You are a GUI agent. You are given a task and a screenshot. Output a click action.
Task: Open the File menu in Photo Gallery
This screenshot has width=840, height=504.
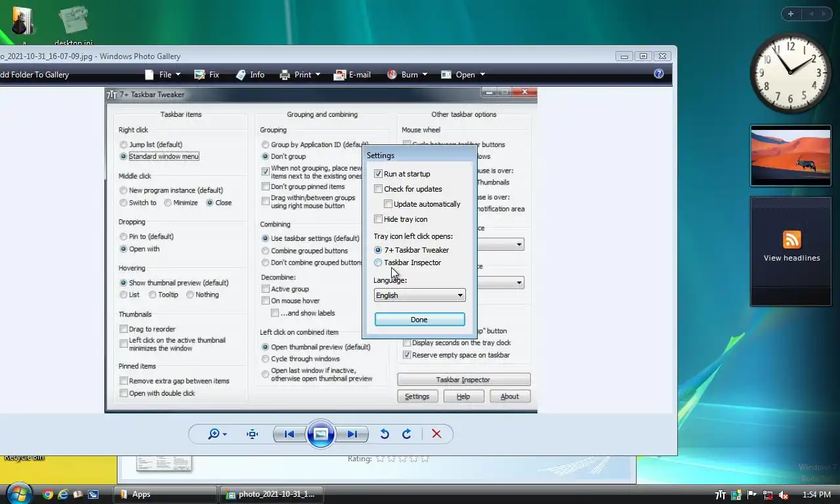162,75
